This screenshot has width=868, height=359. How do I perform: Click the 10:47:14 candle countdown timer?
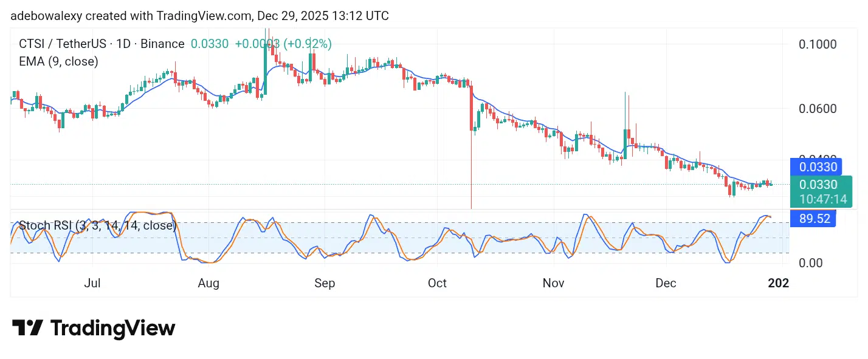point(818,199)
